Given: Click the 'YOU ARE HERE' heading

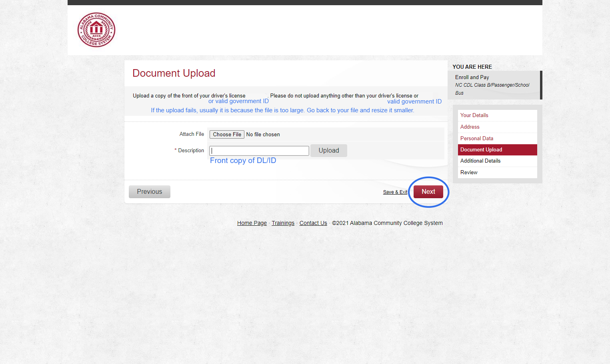Looking at the screenshot, I should (472, 67).
